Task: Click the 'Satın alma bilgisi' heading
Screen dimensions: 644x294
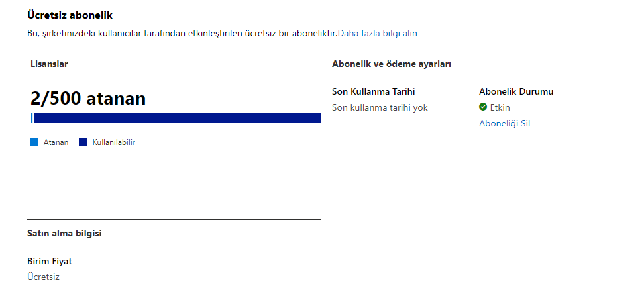Action: 64,233
